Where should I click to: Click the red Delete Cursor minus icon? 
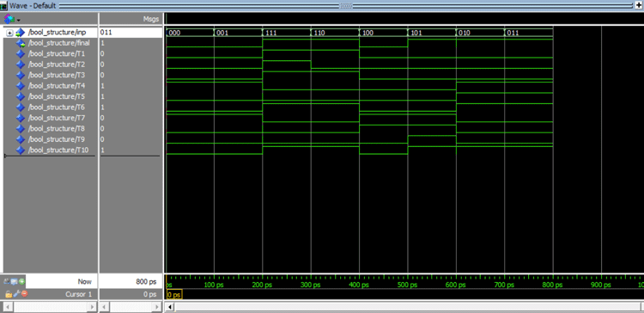24,294
